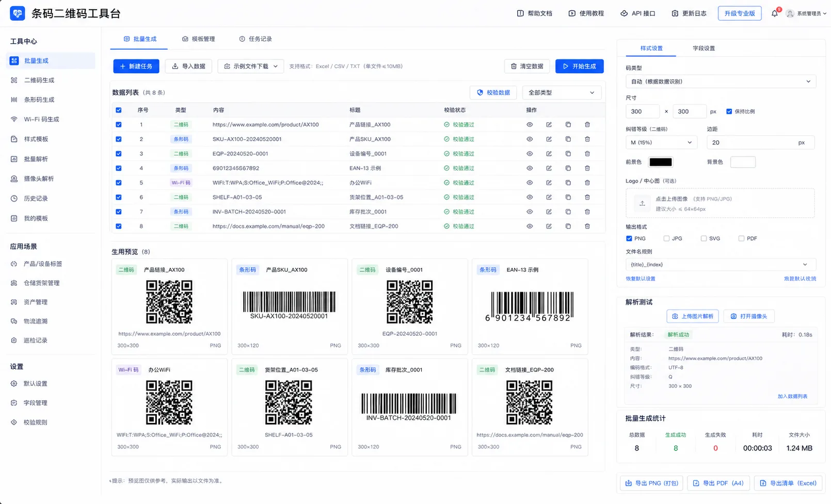Uncheck row 3 checkbox

[119, 154]
